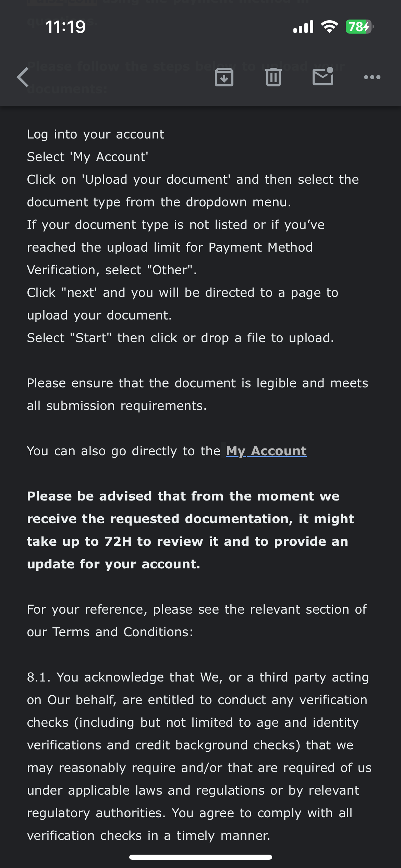The width and height of the screenshot is (401, 868).
Task: Tap the battery level indicator
Action: 359,27
